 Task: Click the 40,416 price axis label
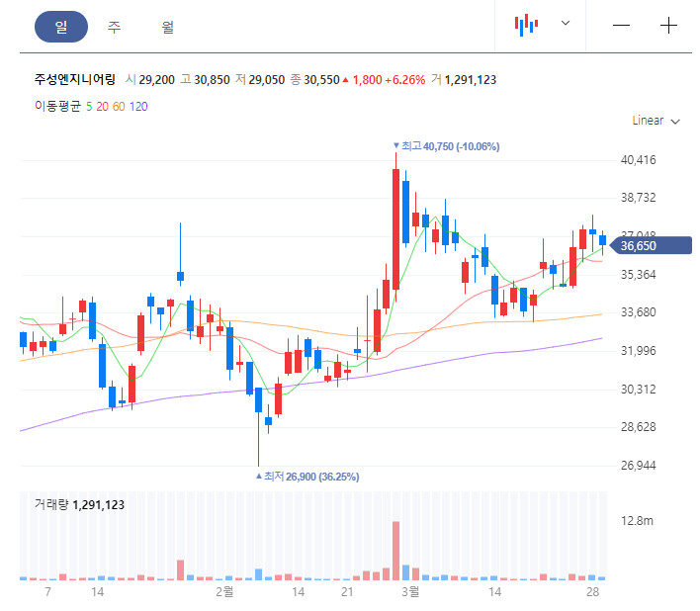(639, 160)
